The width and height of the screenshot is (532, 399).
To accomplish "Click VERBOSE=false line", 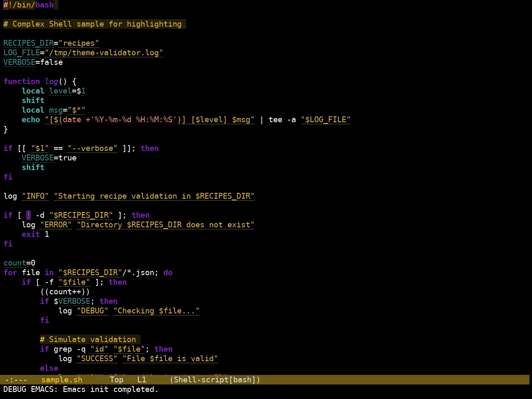I will 33,62.
